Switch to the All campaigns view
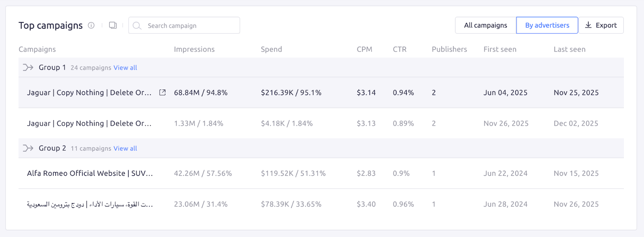Image resolution: width=644 pixels, height=237 pixels. pyautogui.click(x=485, y=25)
